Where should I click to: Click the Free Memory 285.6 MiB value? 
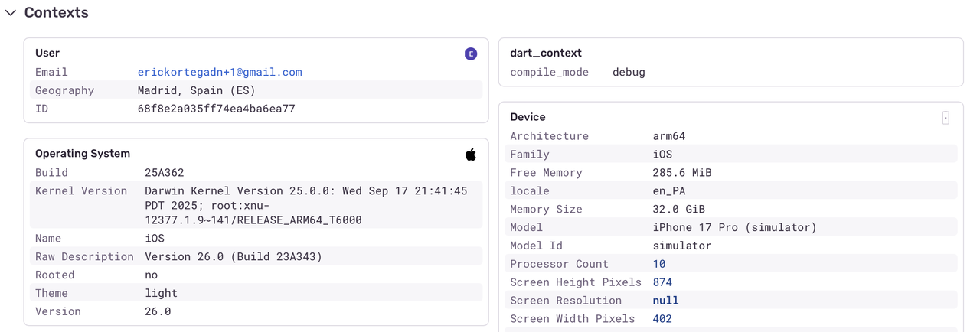pyautogui.click(x=682, y=173)
